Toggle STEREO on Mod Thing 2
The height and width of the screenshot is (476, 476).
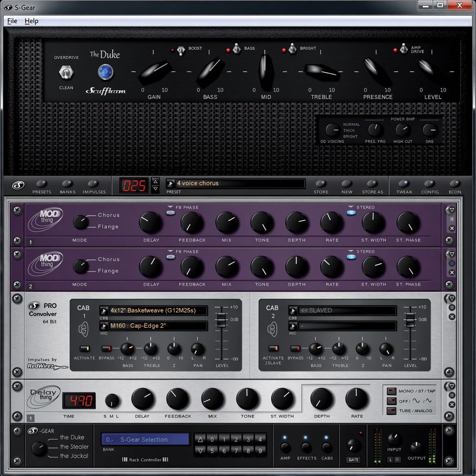pyautogui.click(x=351, y=257)
